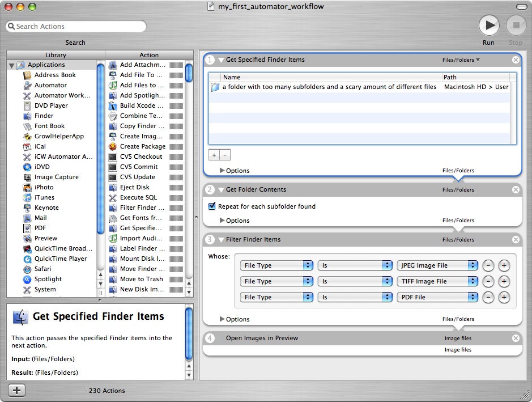
Task: Select Keynote in the Library list
Action: (x=46, y=207)
